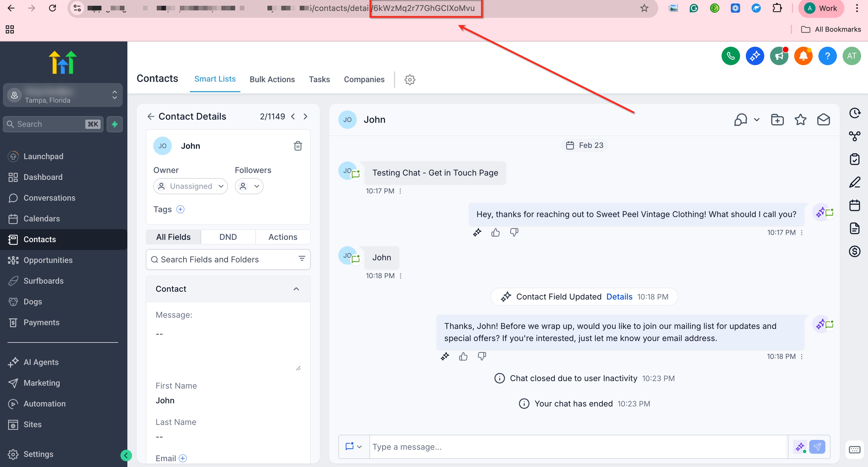Viewport: 868px width, 467px height.
Task: Click the add tag plus icon
Action: (x=180, y=209)
